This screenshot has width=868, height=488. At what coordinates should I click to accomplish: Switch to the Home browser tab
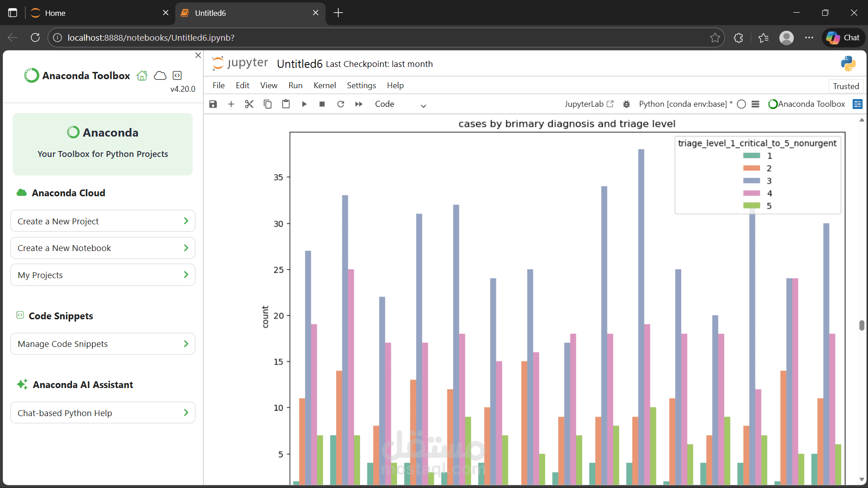100,13
